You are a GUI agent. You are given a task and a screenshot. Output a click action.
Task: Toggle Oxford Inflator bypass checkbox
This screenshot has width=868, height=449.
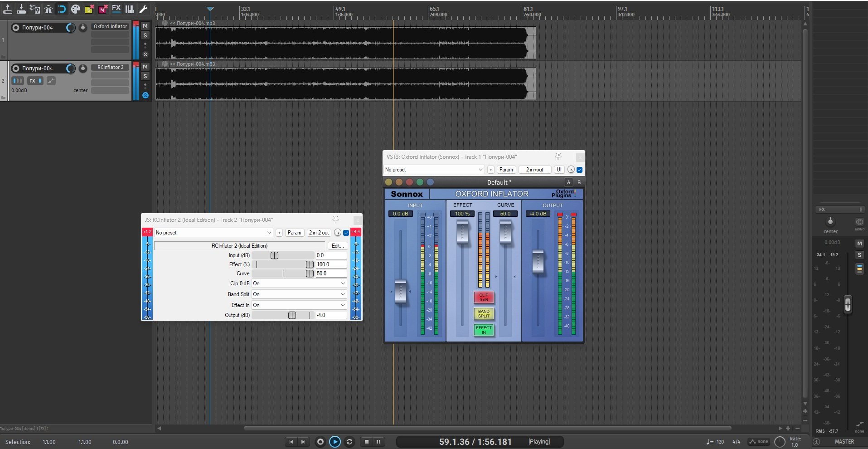click(579, 170)
